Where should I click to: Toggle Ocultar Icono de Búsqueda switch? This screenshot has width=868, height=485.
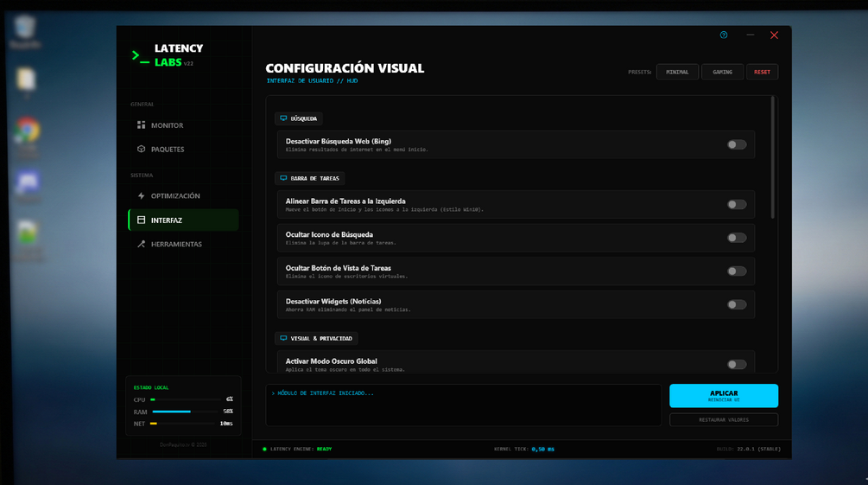pos(737,238)
